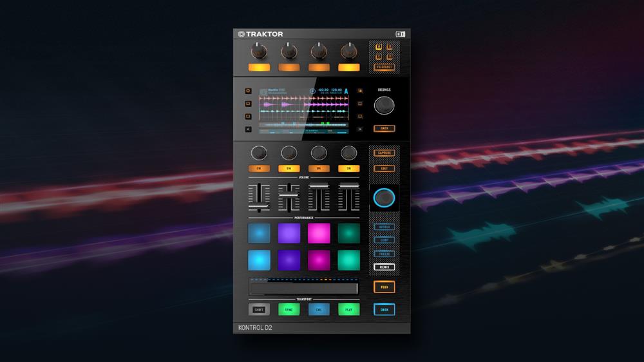
Task: Click the CAPTURE button
Action: pos(384,153)
